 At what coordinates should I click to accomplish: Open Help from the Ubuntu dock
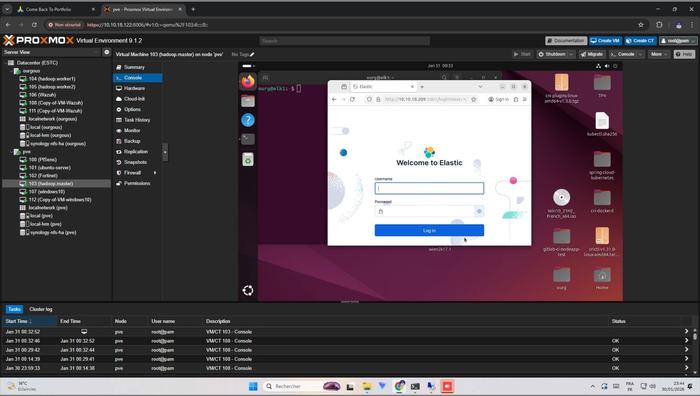point(248,120)
